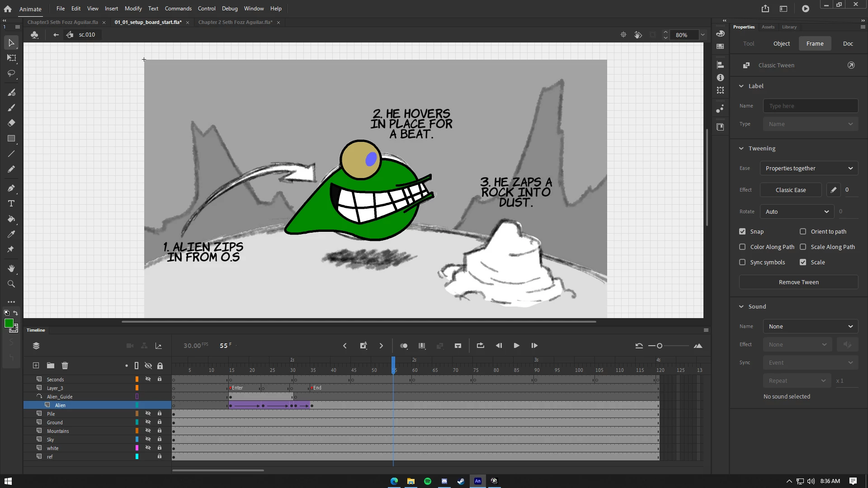868x488 pixels.
Task: Toggle Onion Skin in the timeline
Action: (x=404, y=346)
